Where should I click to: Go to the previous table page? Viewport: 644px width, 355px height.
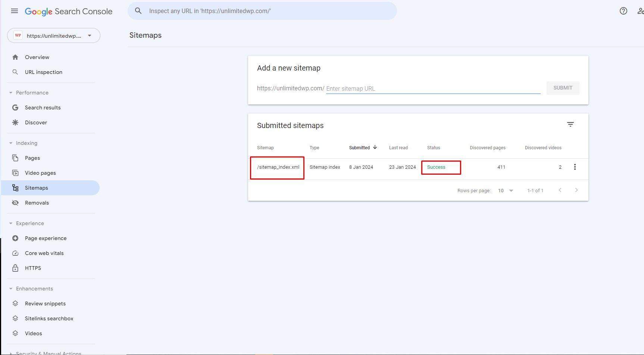click(x=560, y=190)
